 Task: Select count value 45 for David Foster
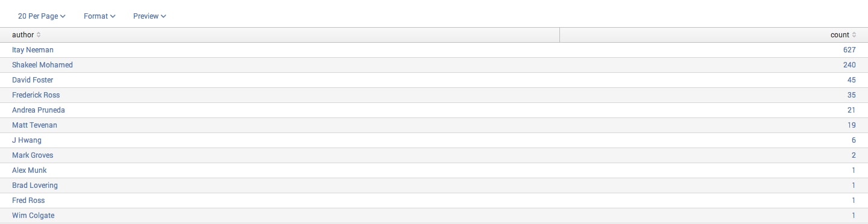coord(852,80)
